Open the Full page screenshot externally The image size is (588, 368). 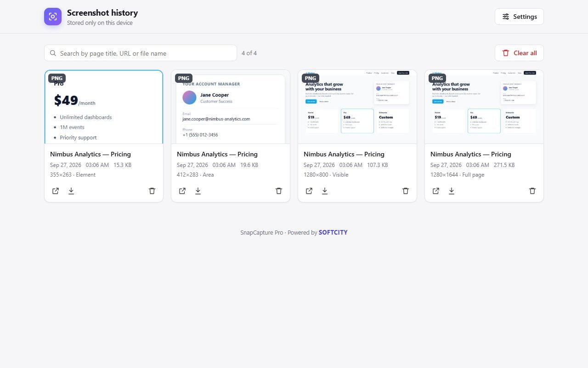436,191
